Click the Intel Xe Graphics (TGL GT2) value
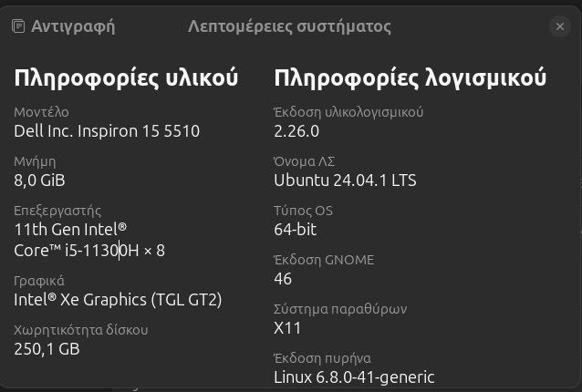This screenshot has width=582, height=392. pyautogui.click(x=118, y=300)
